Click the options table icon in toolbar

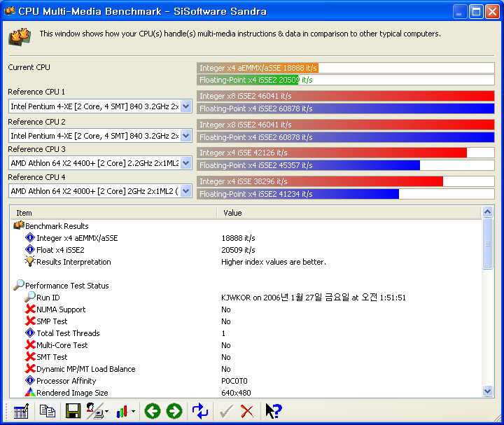pyautogui.click(x=21, y=411)
